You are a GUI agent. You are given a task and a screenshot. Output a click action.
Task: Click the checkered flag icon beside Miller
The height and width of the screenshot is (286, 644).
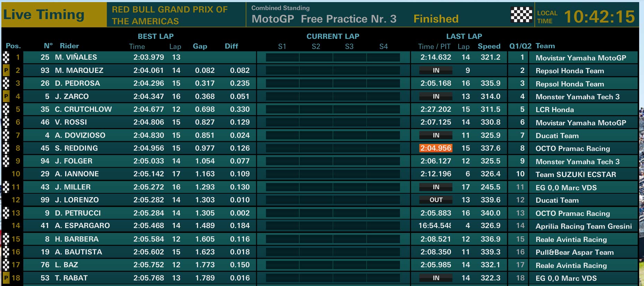coord(6,187)
